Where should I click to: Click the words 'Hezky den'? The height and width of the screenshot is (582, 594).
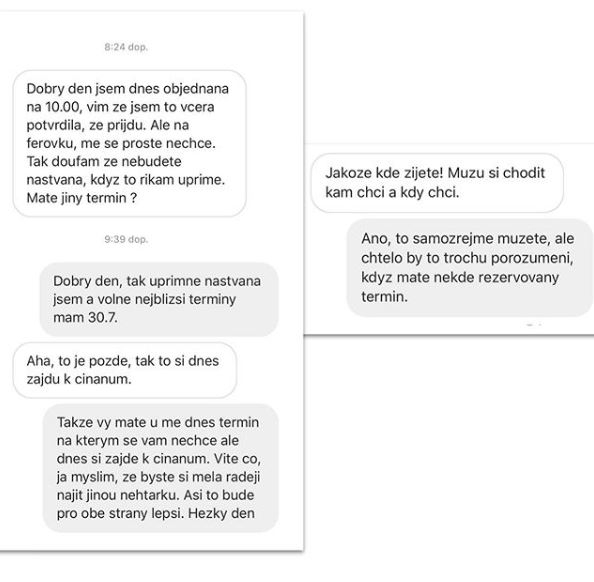221,514
